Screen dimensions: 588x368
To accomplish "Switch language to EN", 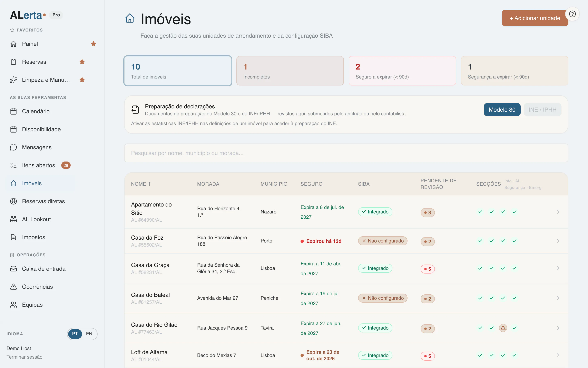I will pos(89,334).
